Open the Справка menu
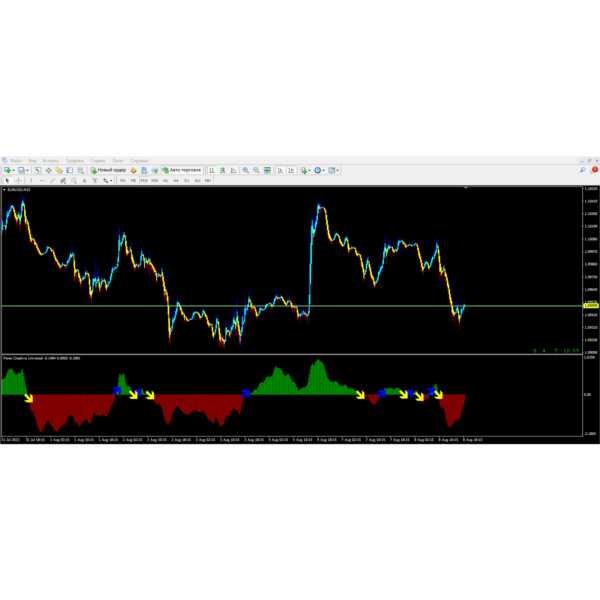Screen dimensions: 600x600 pyautogui.click(x=139, y=161)
